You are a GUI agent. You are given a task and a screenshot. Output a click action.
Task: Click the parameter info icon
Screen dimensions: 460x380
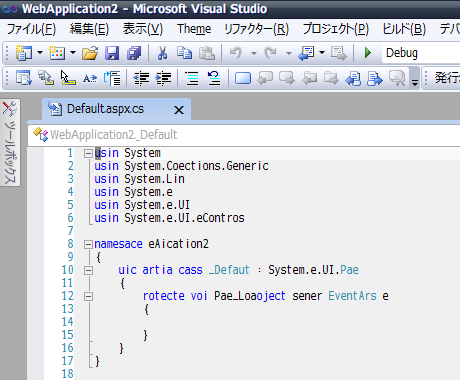click(46, 78)
